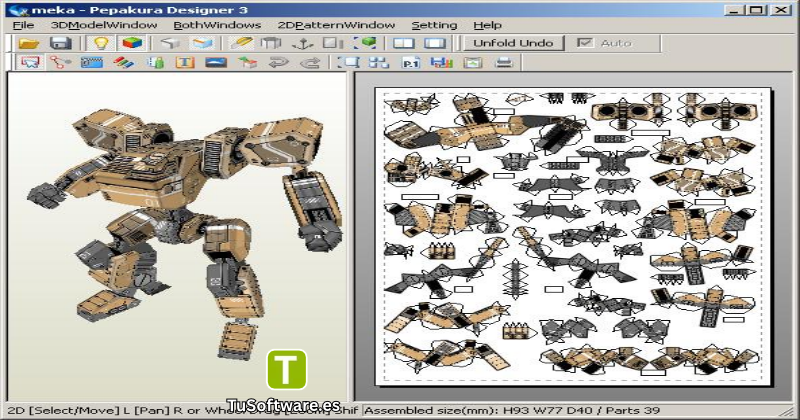This screenshot has width=800, height=420.
Task: Print pattern with the printer icon
Action: tap(504, 63)
